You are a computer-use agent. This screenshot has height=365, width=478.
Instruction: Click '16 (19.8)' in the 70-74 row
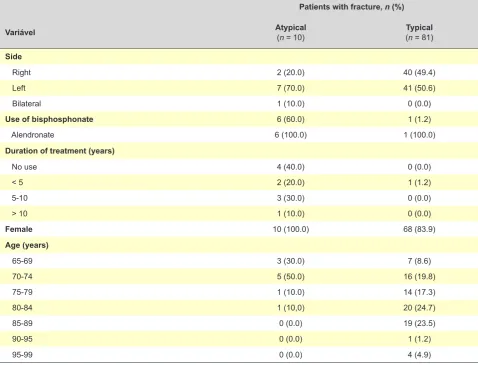(419, 276)
